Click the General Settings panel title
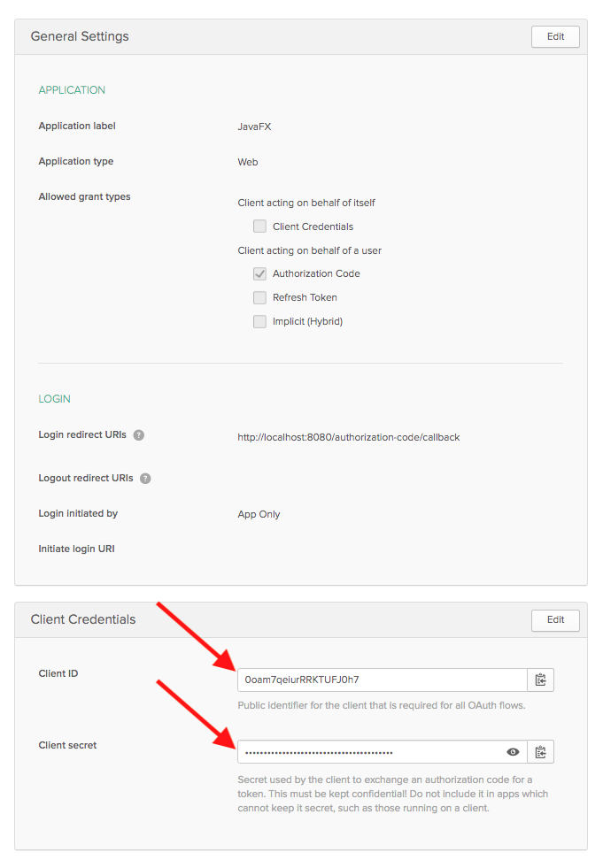This screenshot has height=868, width=603. click(80, 37)
